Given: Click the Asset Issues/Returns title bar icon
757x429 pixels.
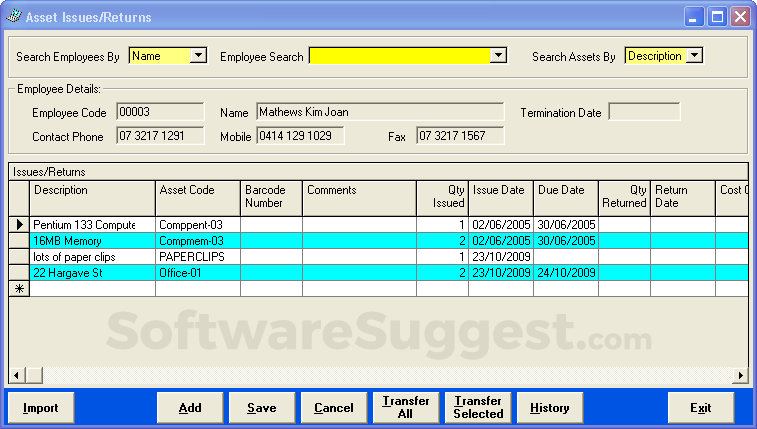Looking at the screenshot, I should click(x=12, y=16).
